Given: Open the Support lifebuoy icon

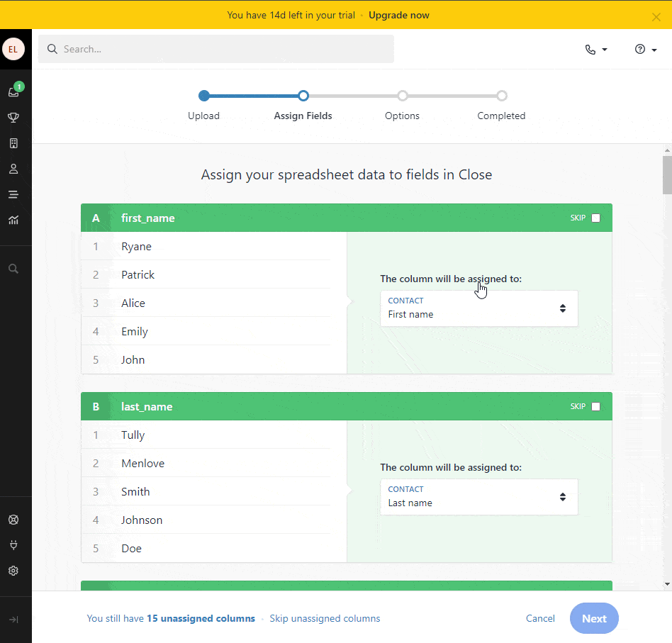Looking at the screenshot, I should [x=13, y=520].
